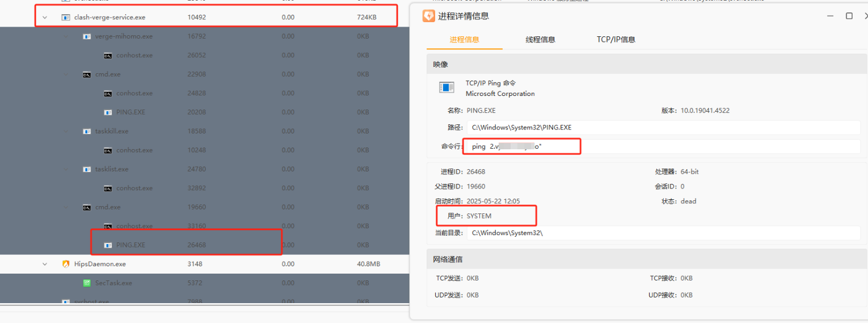Collapse the verge-mihomo.exe child node
The width and height of the screenshot is (868, 323).
coord(66,36)
